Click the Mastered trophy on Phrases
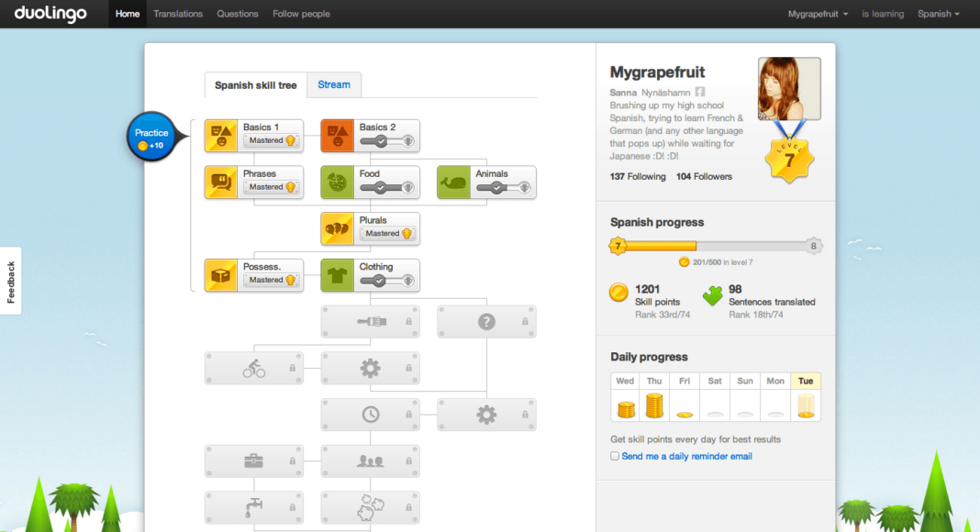This screenshot has height=532, width=980. tap(291, 187)
